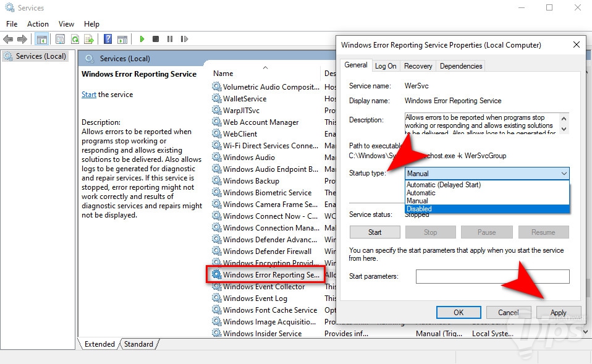Open the View menu
The width and height of the screenshot is (592, 364).
click(x=66, y=23)
